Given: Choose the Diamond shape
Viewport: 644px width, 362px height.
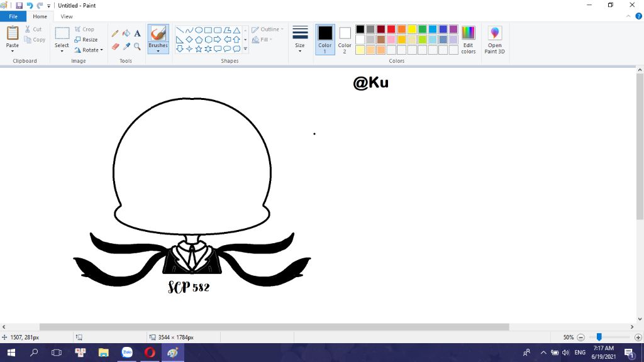Looking at the screenshot, I should tap(189, 40).
